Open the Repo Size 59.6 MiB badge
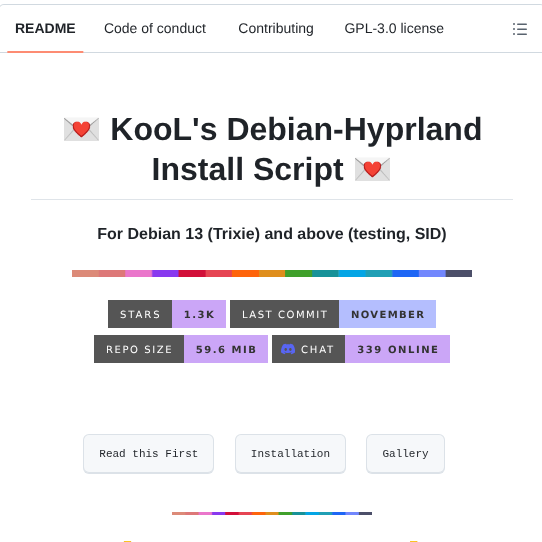This screenshot has height=542, width=542. pyautogui.click(x=181, y=349)
